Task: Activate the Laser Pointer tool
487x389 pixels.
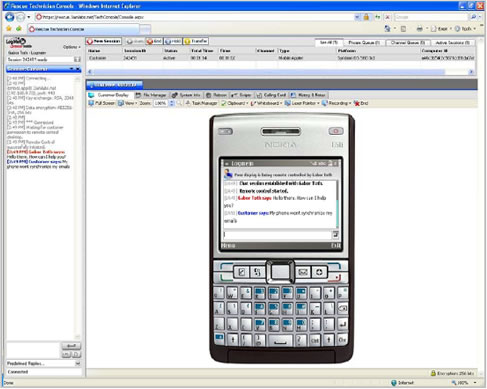Action: [302, 103]
